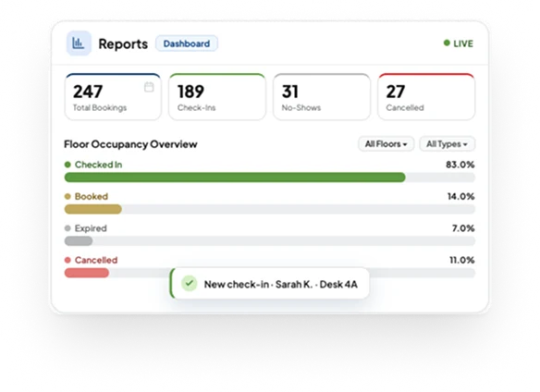The height and width of the screenshot is (392, 540).
Task: Open the 189 Check-Ins card
Action: [x=217, y=97]
